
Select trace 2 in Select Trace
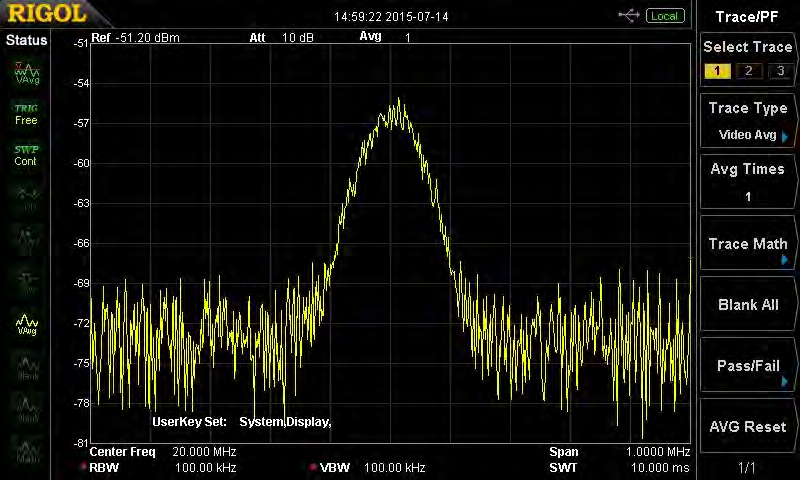click(748, 71)
